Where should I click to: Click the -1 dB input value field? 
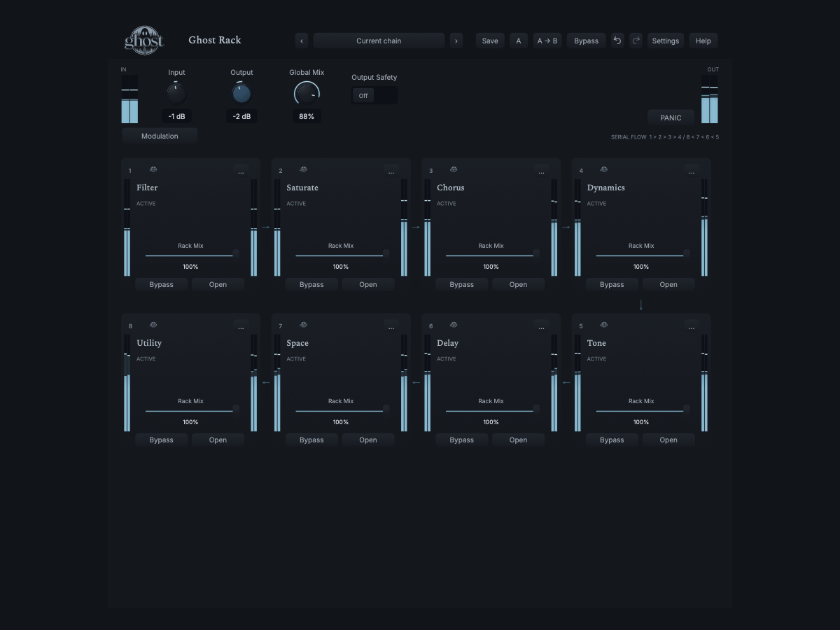click(176, 116)
